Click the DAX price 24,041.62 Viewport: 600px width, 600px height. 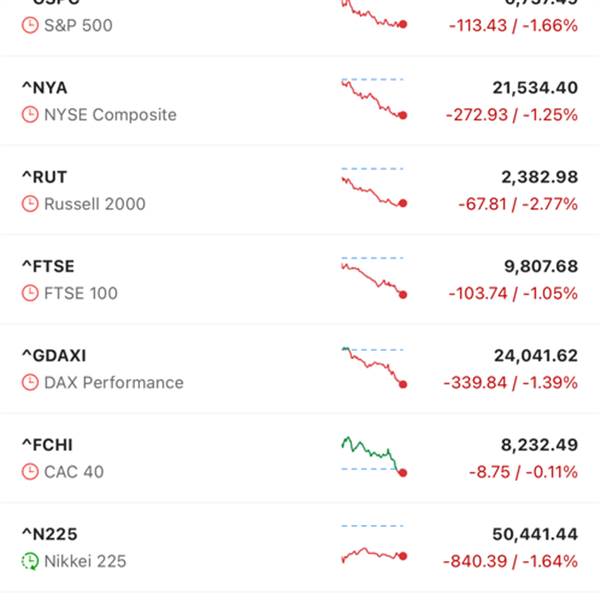point(535,356)
